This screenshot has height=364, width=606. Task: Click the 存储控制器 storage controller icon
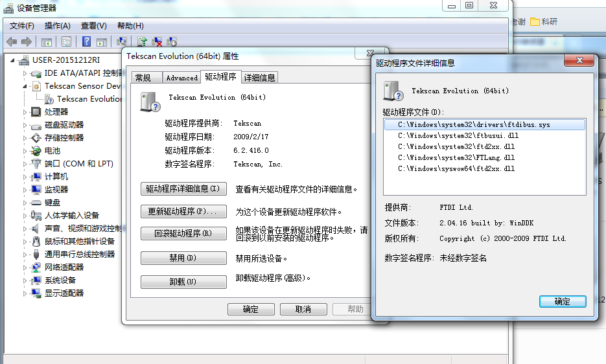pos(36,138)
